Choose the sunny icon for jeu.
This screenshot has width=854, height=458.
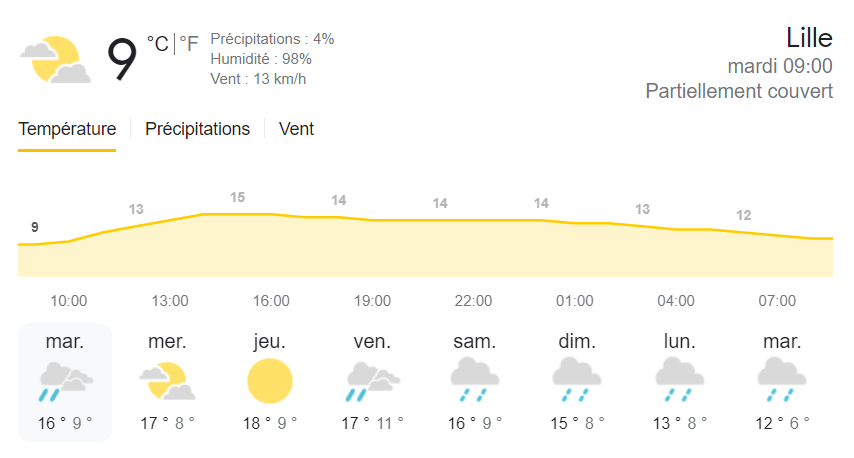[x=270, y=381]
